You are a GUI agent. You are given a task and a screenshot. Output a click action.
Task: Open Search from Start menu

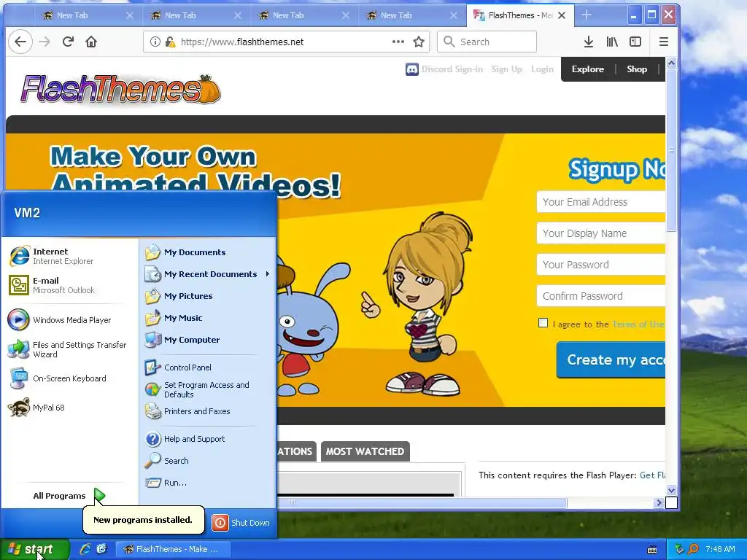208,461
